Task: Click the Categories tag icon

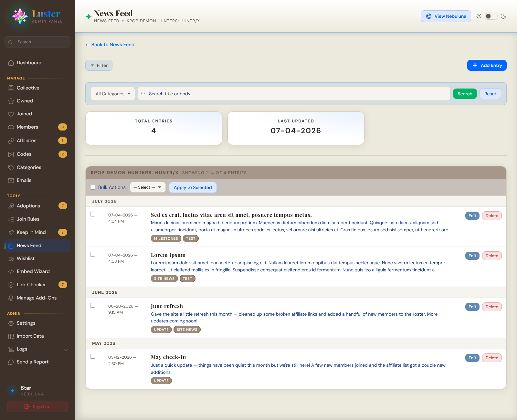Action: (11, 168)
